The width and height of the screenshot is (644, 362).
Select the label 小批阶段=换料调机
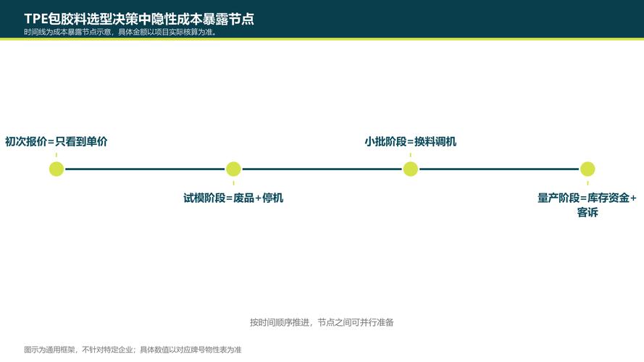coord(410,142)
